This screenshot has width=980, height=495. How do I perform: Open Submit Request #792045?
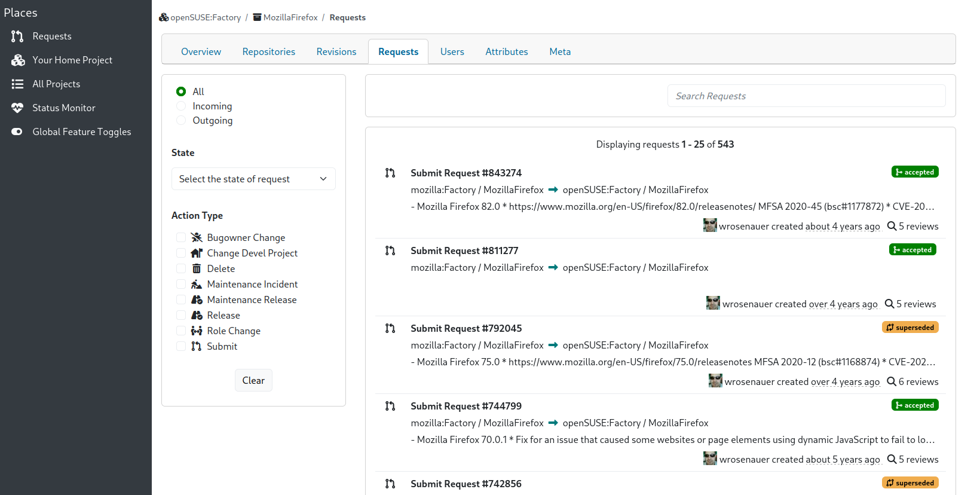pyautogui.click(x=466, y=328)
